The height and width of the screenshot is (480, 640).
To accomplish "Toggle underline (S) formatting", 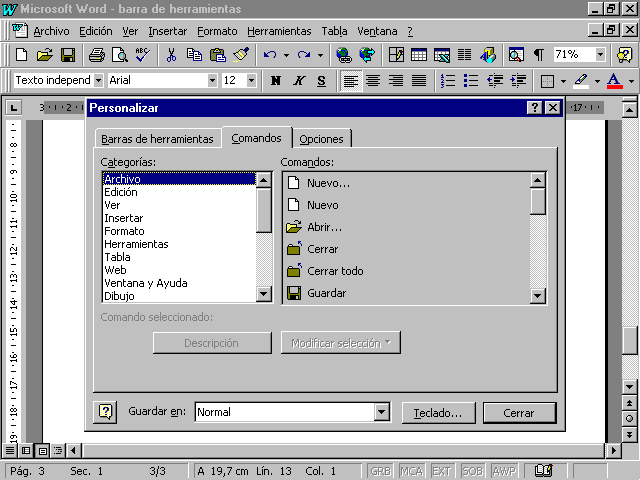I will tap(322, 80).
